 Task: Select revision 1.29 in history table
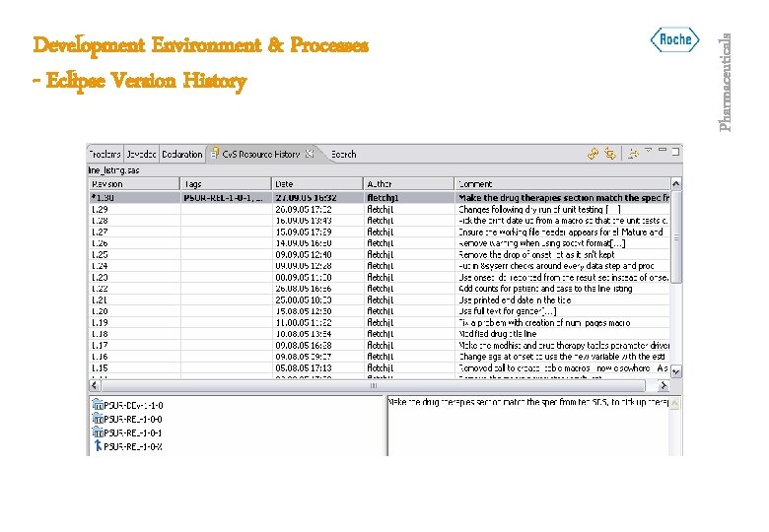pos(380,209)
